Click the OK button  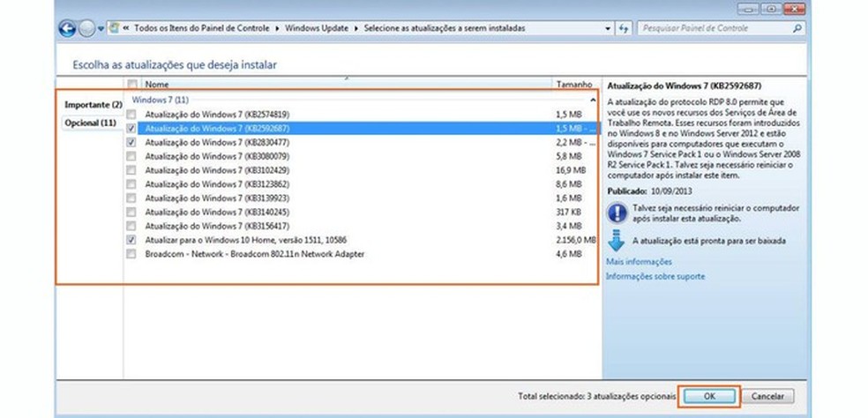click(709, 397)
